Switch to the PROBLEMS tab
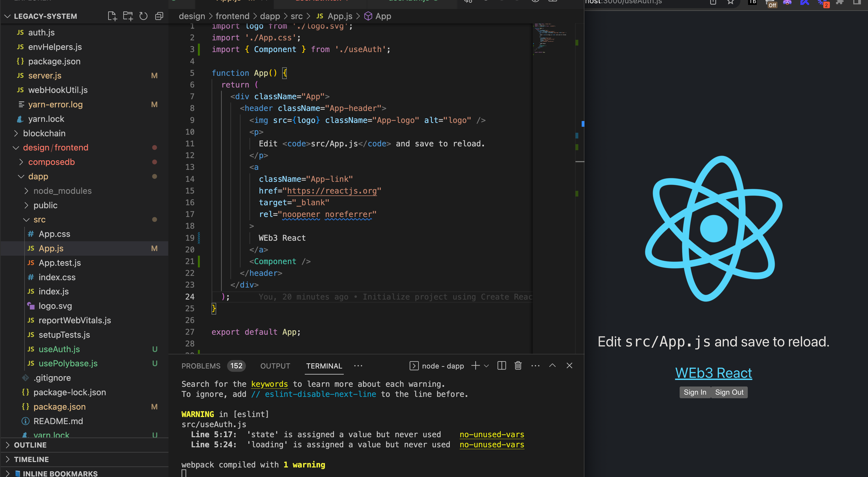Viewport: 868px width, 477px height. tap(201, 366)
